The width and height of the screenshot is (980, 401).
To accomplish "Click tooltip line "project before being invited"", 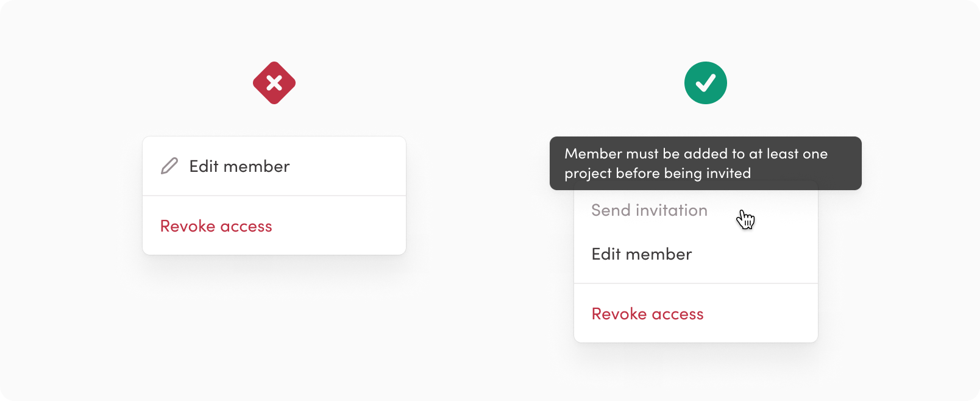I will (x=658, y=173).
